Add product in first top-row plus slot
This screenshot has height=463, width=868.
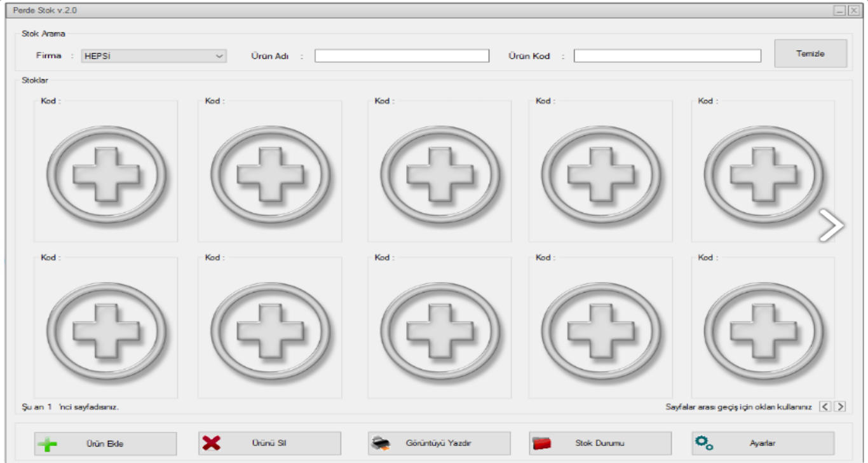point(106,174)
